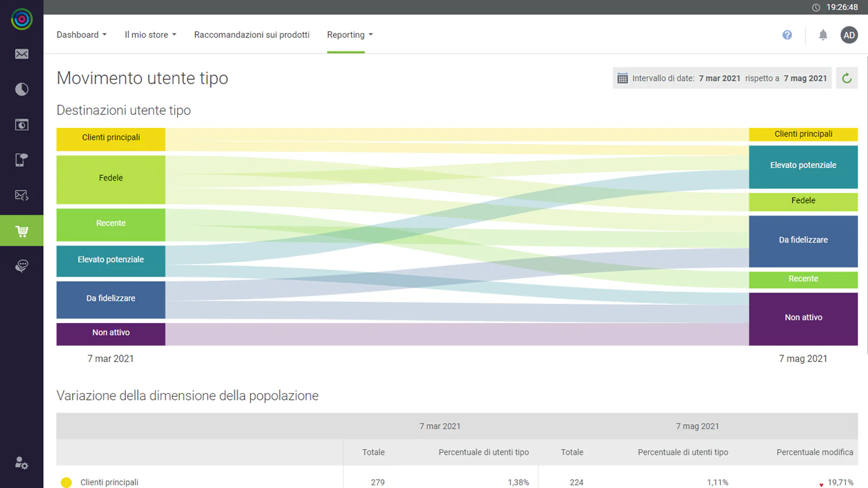Click the 7 mag 2021 label under chart
Screen dimensions: 868x488
[x=803, y=358]
